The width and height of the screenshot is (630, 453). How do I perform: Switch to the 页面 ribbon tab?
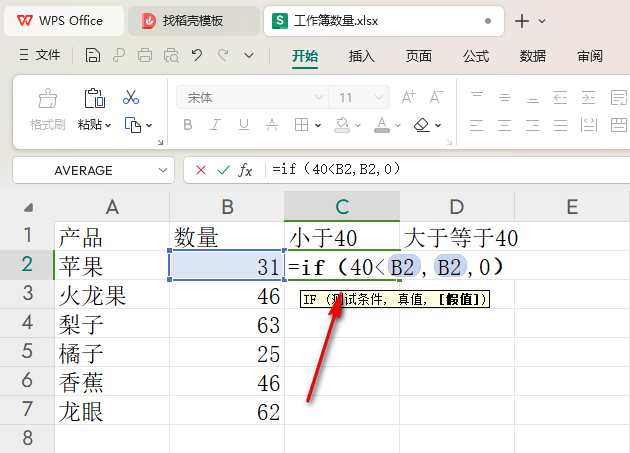[419, 56]
